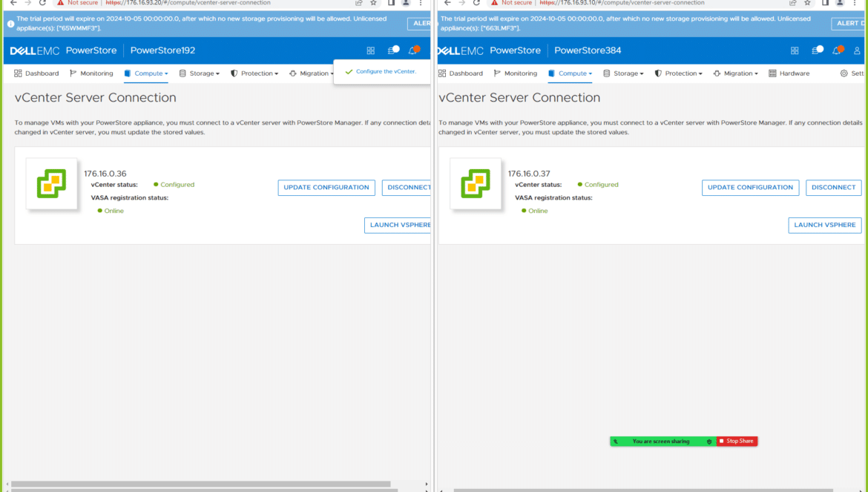This screenshot has height=492, width=868.
Task: Click the forward arrow in PowerStore384 browser
Action: pyautogui.click(x=461, y=3)
